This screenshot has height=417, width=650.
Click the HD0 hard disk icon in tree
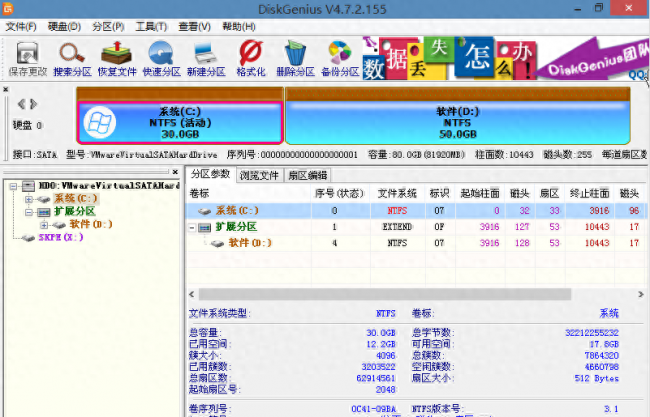[x=28, y=186]
